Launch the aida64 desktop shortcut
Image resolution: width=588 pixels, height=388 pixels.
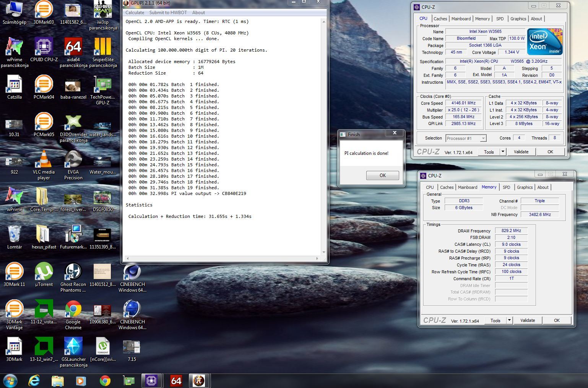click(x=73, y=52)
